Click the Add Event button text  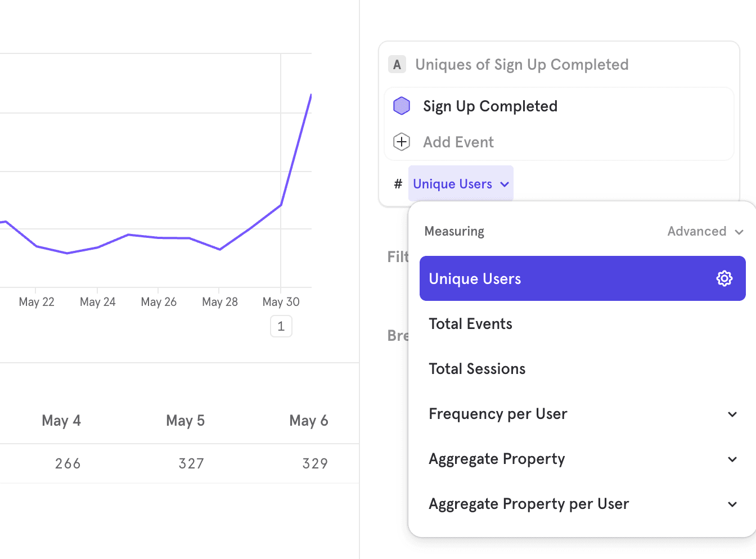click(458, 142)
